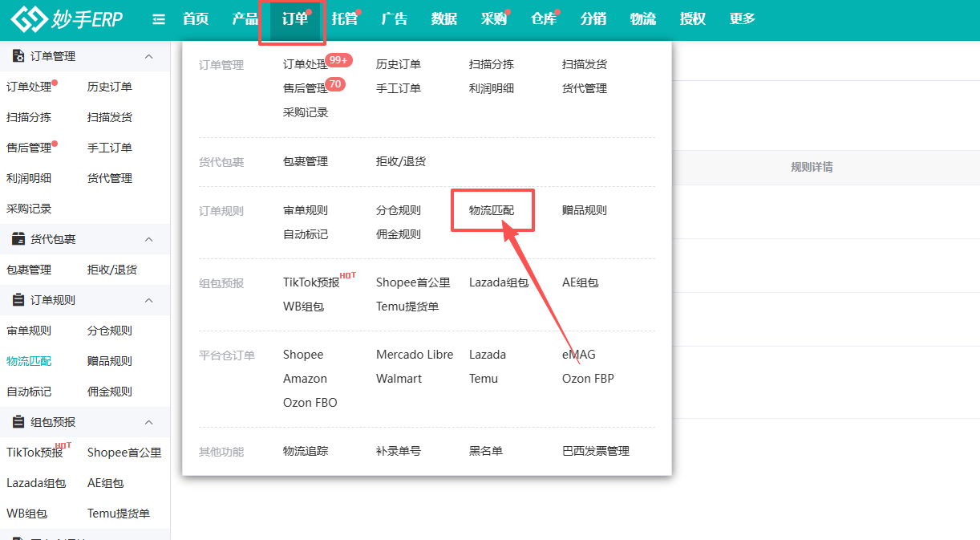The width and height of the screenshot is (980, 540).
Task: Open Shopee首公里 in the dropdown panel
Action: coord(413,282)
